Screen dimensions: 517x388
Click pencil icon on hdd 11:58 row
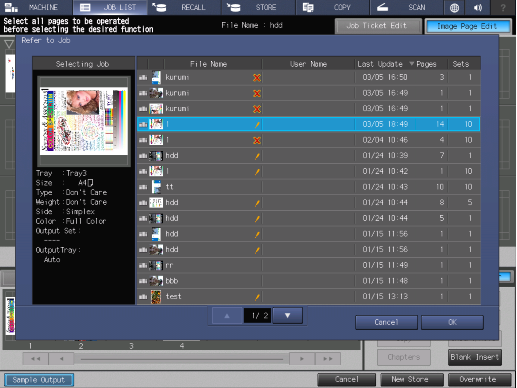click(x=257, y=250)
